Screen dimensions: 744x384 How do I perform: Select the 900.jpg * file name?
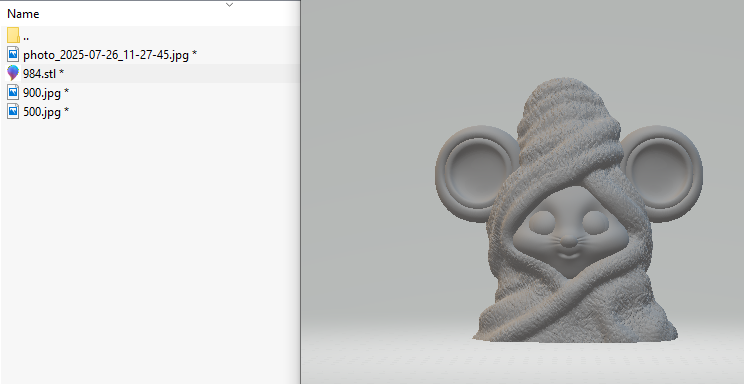[46, 93]
